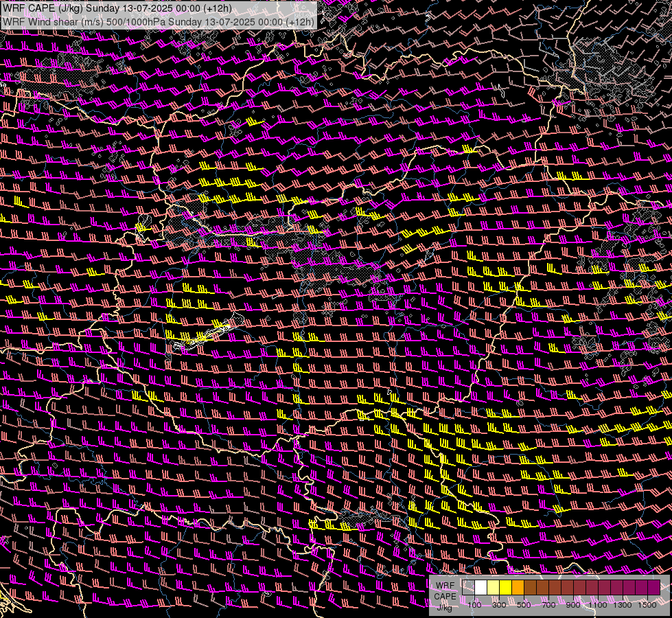The image size is (672, 618).
Task: Click the transparent first legend swatch
Action: point(468,588)
